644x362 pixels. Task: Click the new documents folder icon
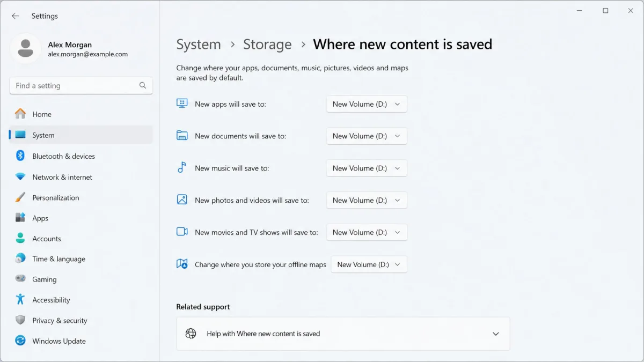pos(182,135)
